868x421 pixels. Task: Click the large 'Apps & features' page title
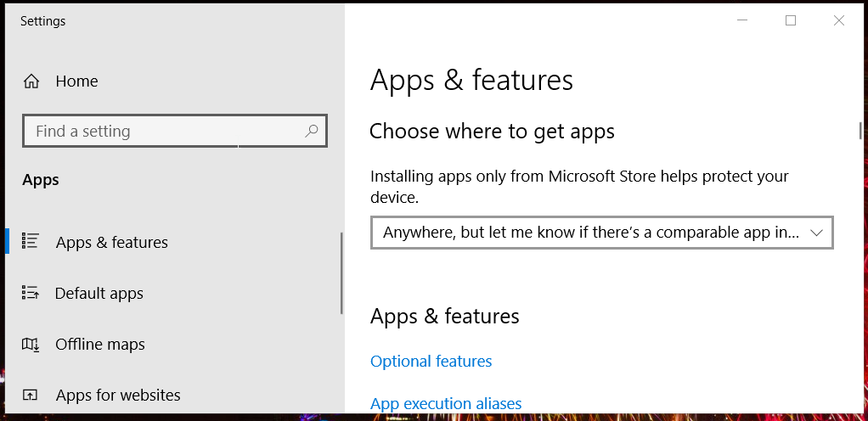471,80
